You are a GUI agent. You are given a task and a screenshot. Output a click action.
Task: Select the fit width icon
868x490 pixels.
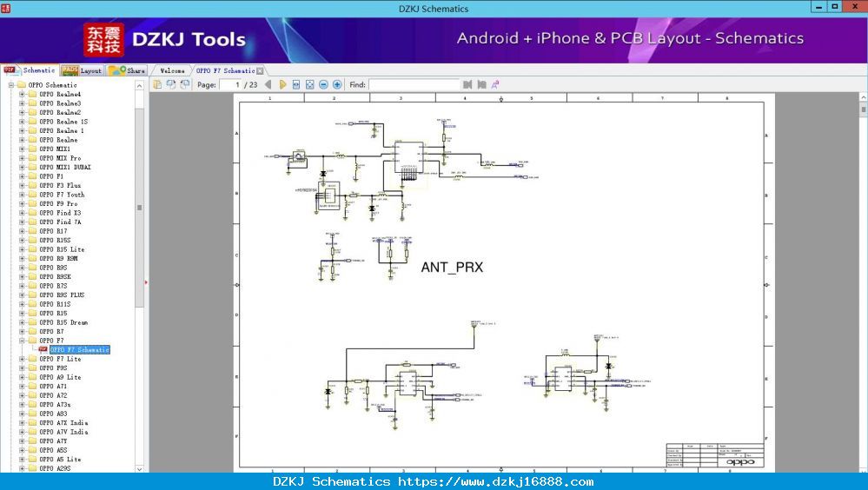[296, 85]
